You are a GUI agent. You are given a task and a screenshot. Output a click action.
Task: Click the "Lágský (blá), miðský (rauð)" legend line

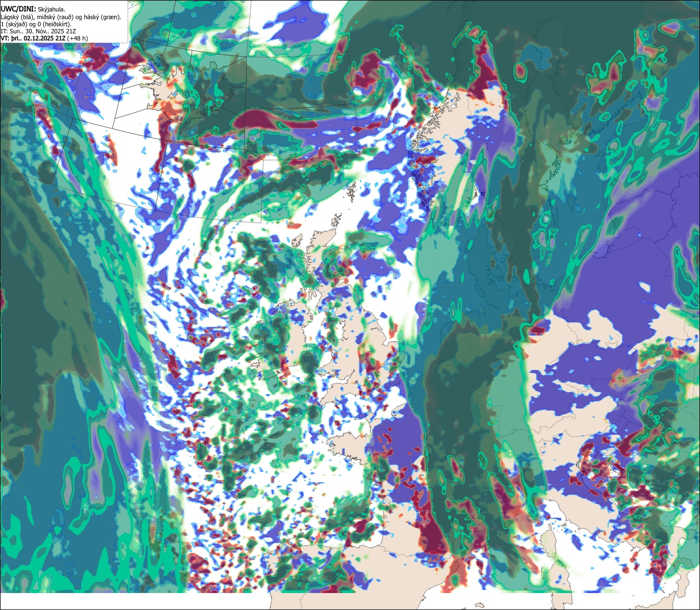pyautogui.click(x=61, y=16)
